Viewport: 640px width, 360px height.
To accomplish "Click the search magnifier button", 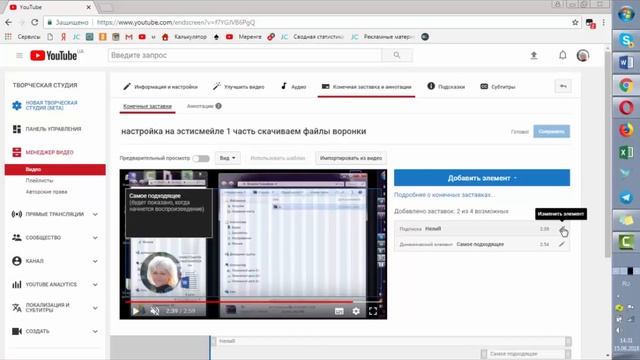I will pos(397,55).
